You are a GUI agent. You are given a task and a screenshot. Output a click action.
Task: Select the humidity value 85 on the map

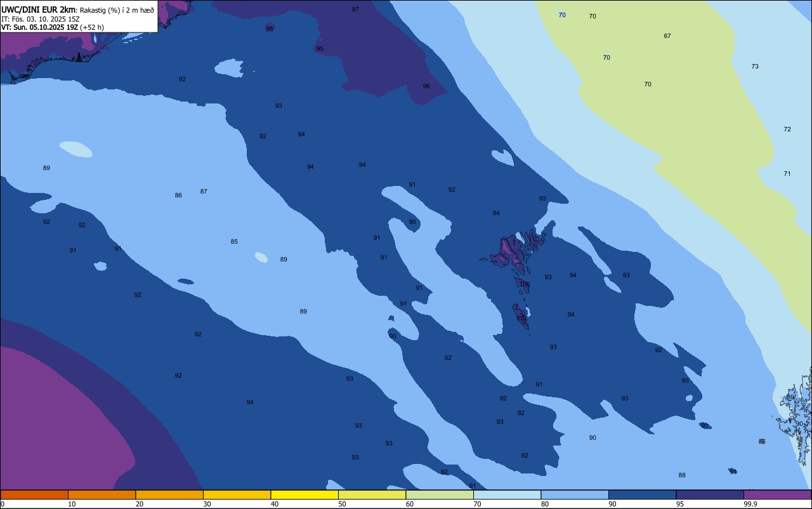coord(234,242)
